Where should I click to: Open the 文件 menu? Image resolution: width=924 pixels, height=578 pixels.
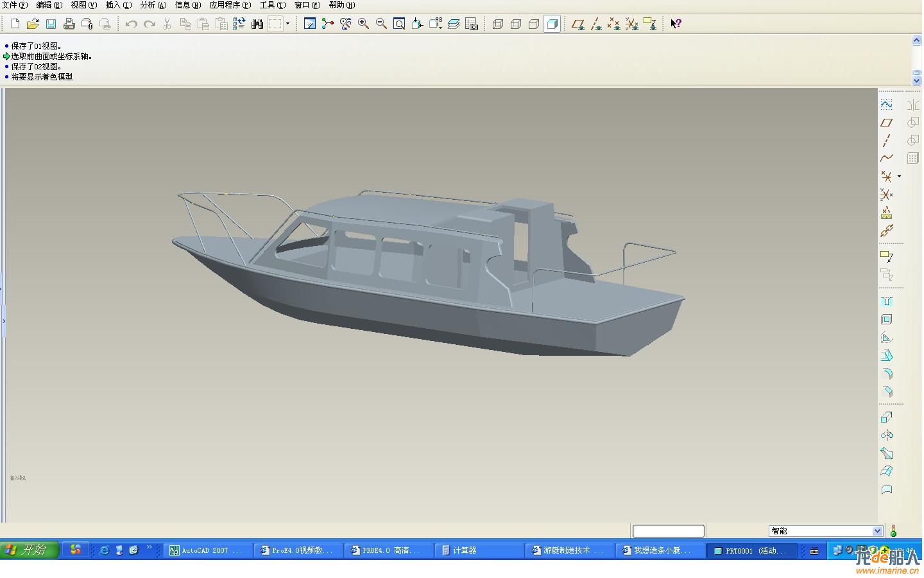coord(14,5)
